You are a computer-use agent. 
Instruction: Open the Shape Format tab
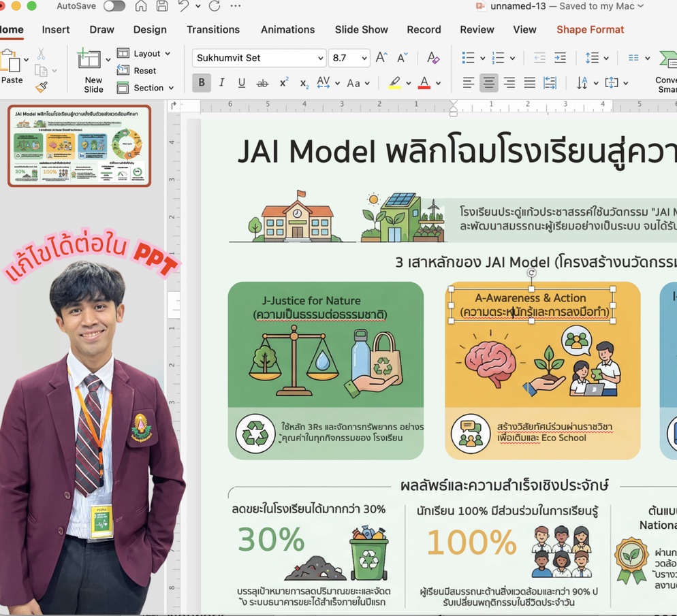point(590,30)
